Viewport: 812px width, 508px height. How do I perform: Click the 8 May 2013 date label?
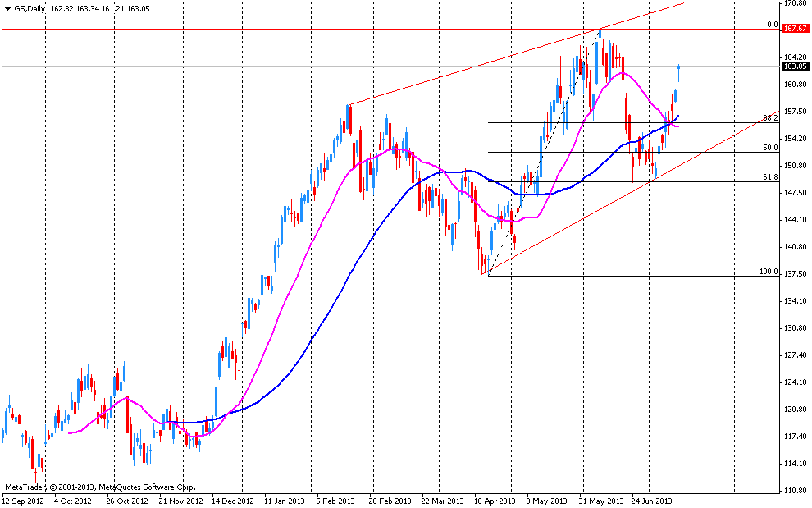546,501
